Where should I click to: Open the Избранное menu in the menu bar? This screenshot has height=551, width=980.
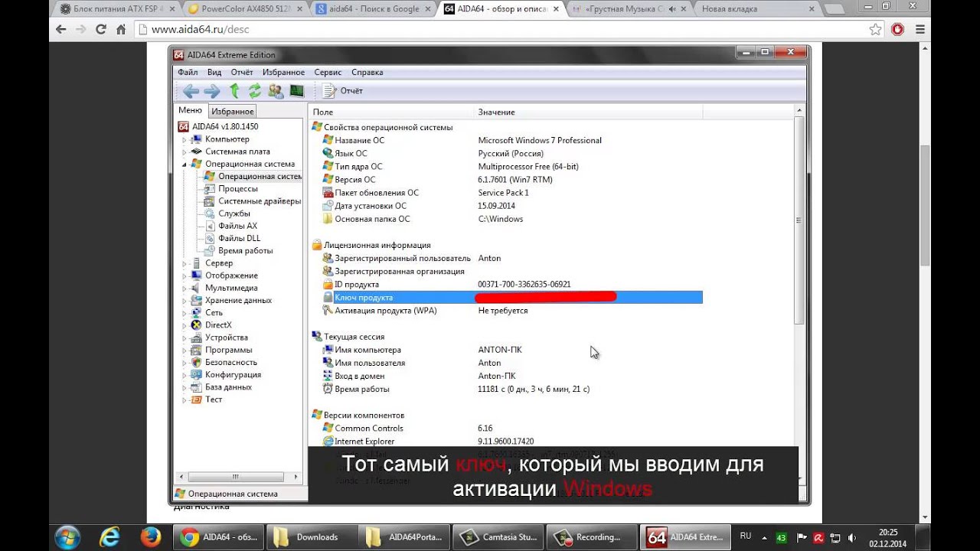pyautogui.click(x=283, y=72)
